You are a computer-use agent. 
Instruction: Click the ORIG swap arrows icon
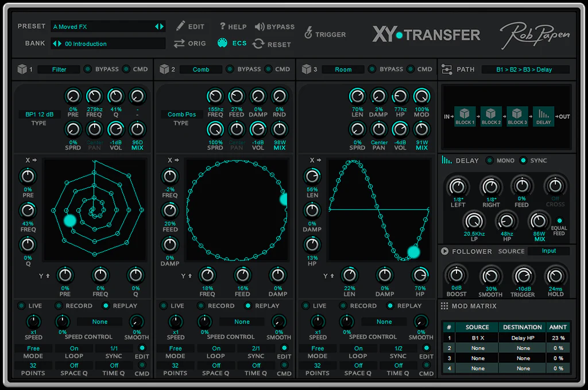coord(179,44)
